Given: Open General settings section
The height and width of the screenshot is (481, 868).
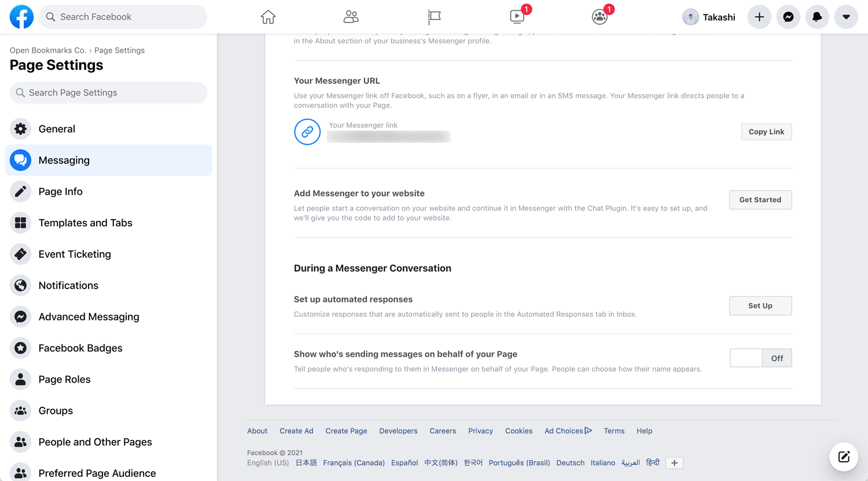Looking at the screenshot, I should click(x=108, y=129).
